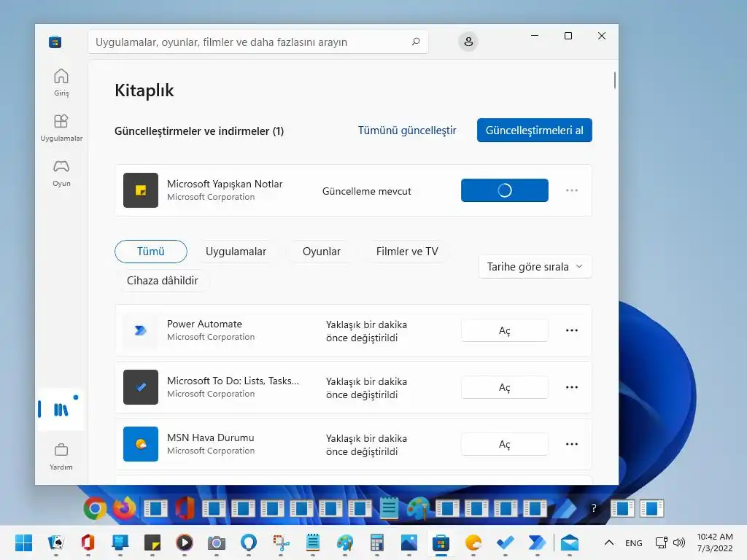
Task: Click Chrome icon in the desktop dock
Action: 95,508
